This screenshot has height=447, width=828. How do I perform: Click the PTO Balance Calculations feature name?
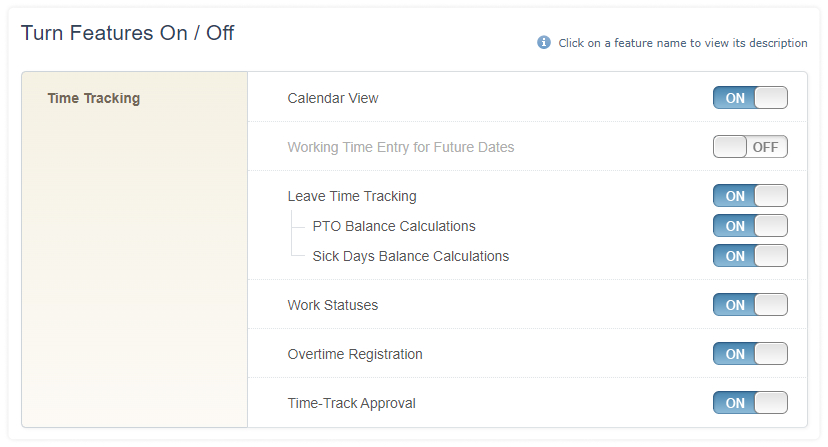click(394, 226)
